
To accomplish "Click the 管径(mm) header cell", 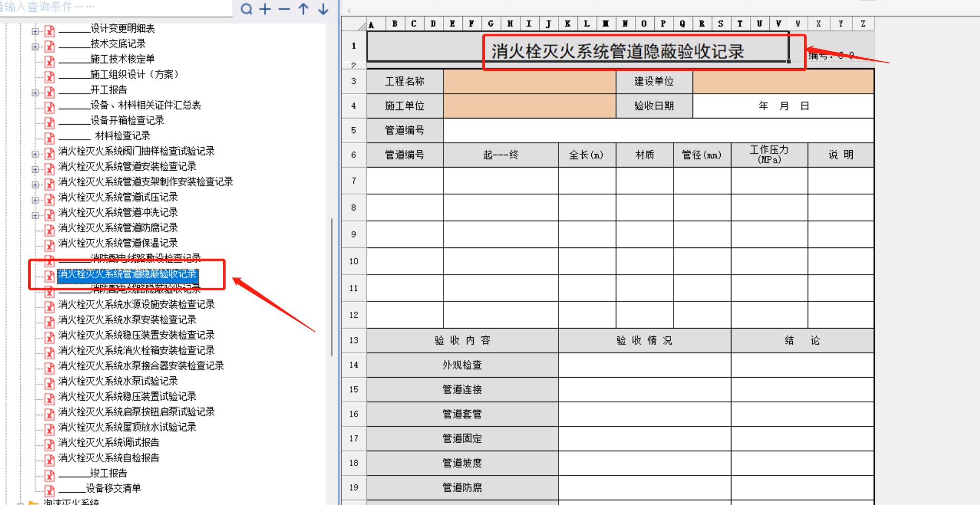I will (702, 155).
